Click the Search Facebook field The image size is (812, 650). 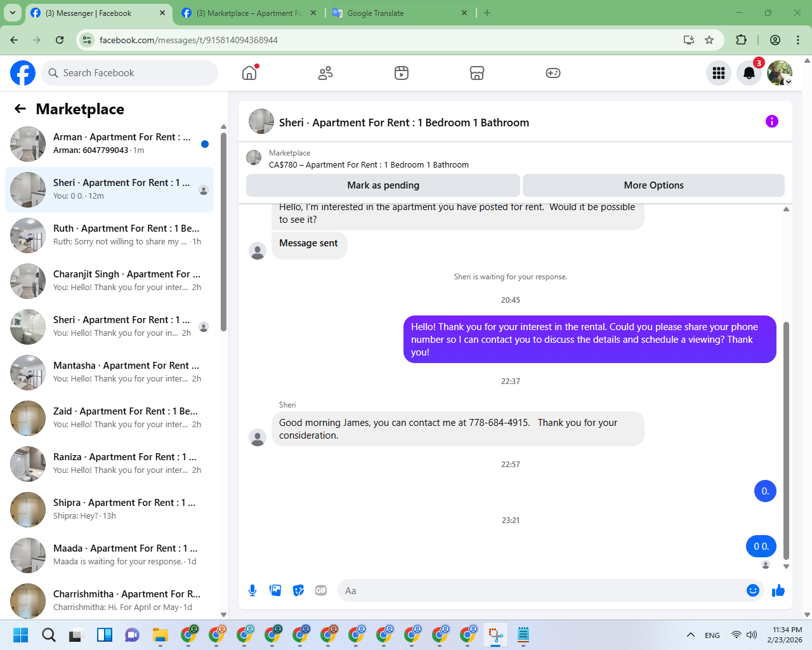point(129,73)
